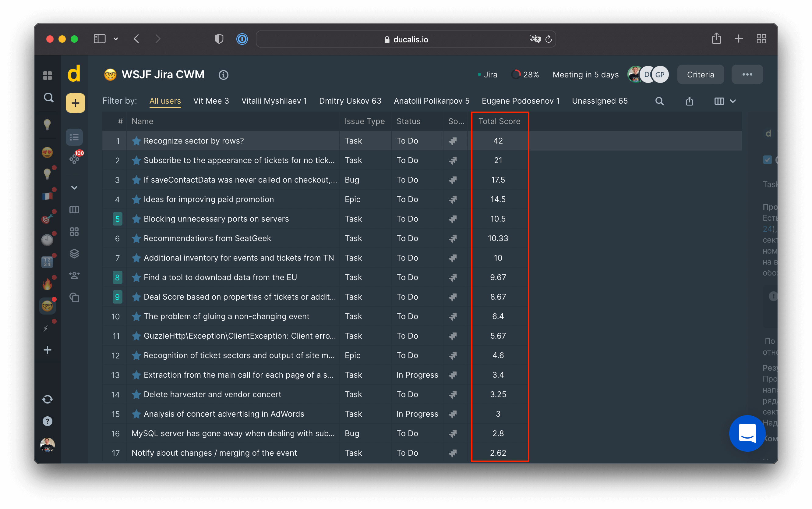Open the Criteria settings
This screenshot has height=509, width=812.
click(700, 74)
